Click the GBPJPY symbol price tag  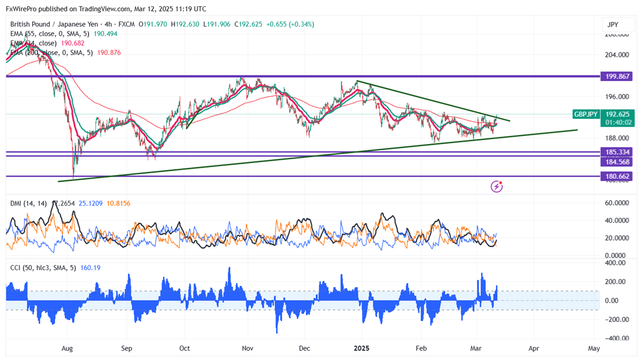tap(586, 114)
